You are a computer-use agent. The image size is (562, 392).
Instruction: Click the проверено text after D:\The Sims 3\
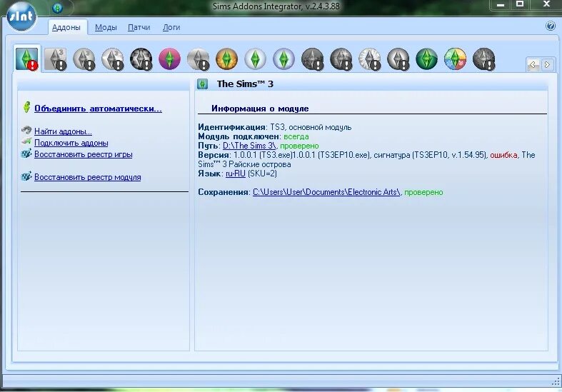coord(299,146)
